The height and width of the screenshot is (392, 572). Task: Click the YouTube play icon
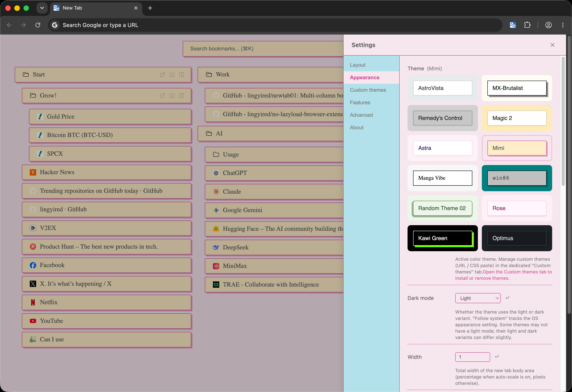pos(33,321)
